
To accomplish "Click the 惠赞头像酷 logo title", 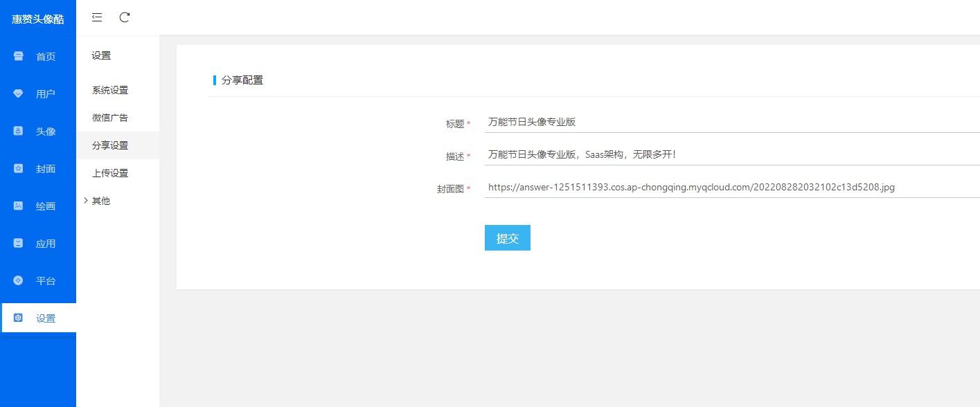I will [x=38, y=19].
